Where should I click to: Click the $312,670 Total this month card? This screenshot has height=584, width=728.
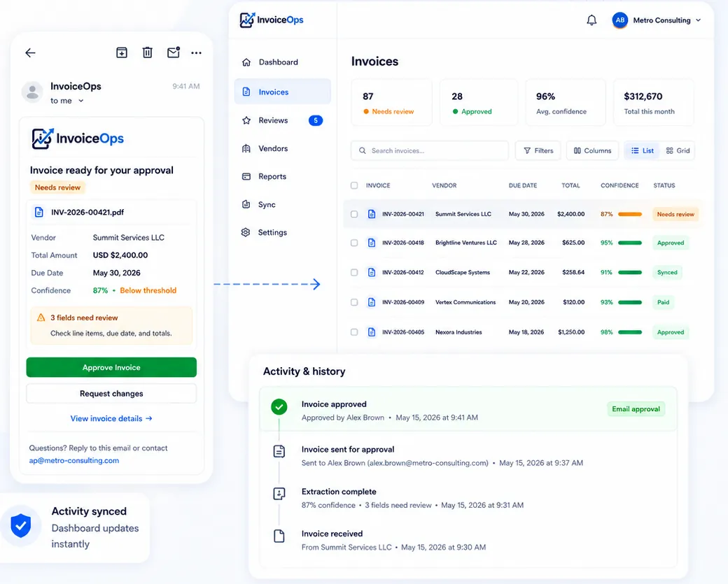click(x=654, y=103)
